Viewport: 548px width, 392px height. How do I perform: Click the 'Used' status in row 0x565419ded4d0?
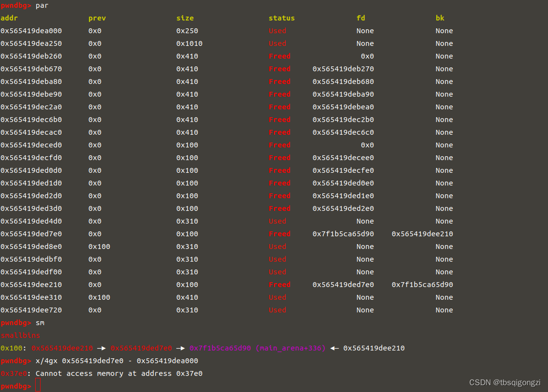pyautogui.click(x=277, y=221)
